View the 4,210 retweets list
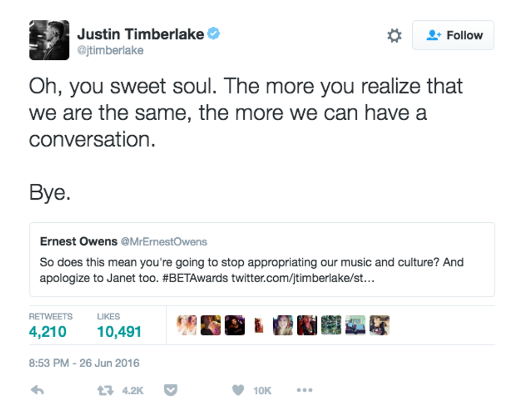This screenshot has height=420, width=524. [48, 331]
